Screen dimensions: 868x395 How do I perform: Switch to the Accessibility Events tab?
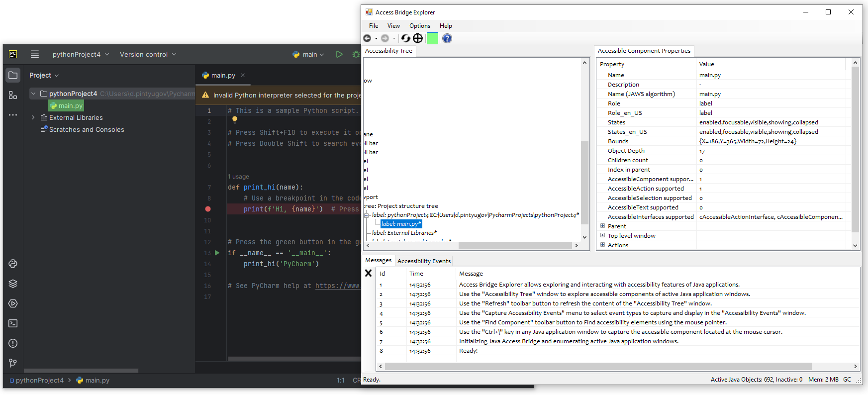424,261
